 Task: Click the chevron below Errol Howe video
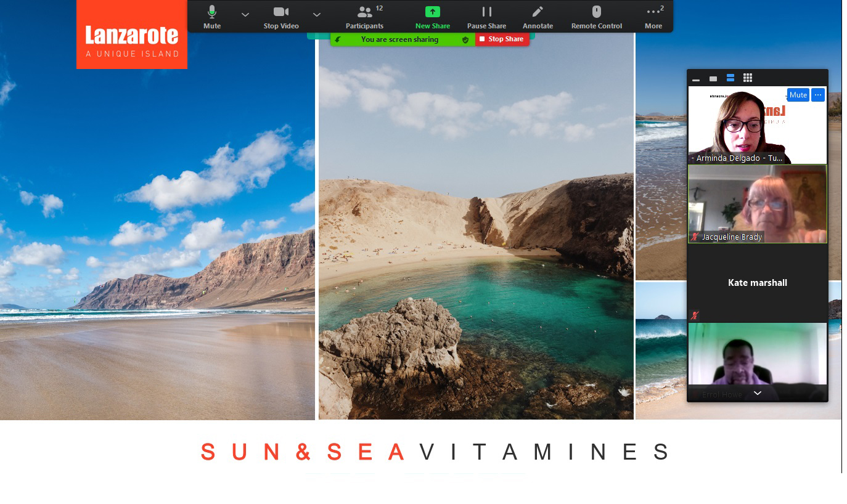[x=758, y=393]
